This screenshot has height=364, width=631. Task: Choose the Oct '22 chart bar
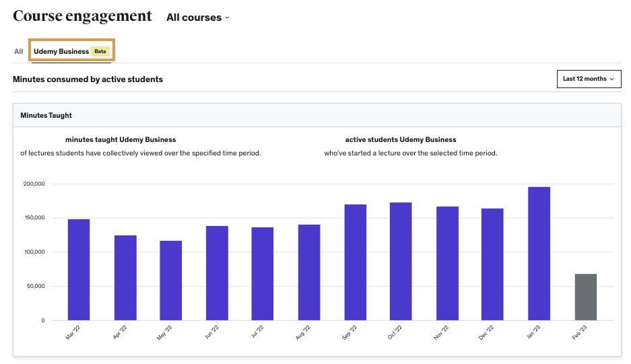401,262
